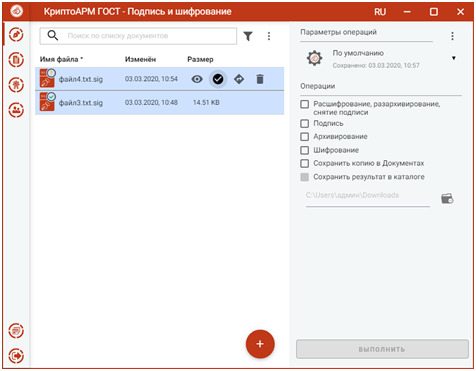This screenshot has height=371, width=476.
Task: Verify signature of файл4.txt.sig
Action: pos(218,79)
